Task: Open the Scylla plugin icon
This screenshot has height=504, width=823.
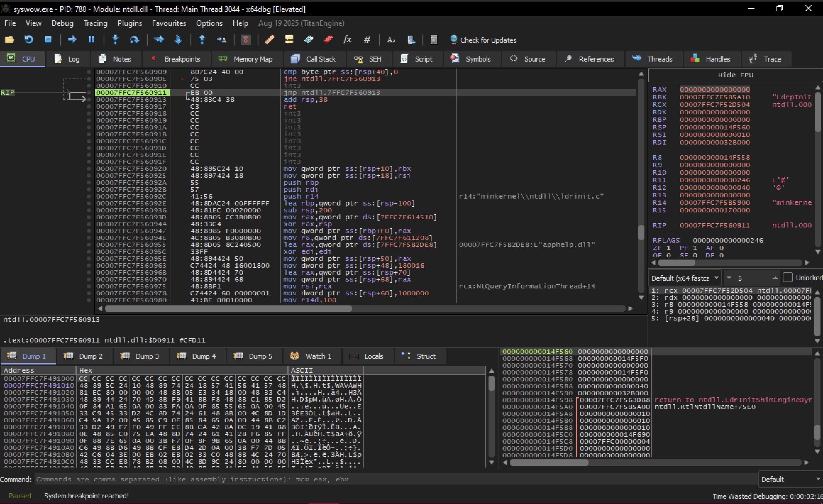Action: pos(246,40)
